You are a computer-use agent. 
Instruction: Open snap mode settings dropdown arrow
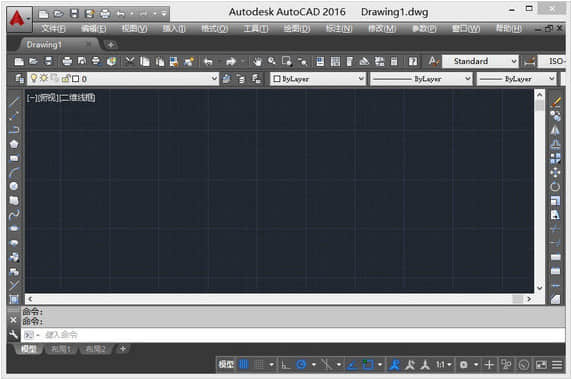[271, 364]
